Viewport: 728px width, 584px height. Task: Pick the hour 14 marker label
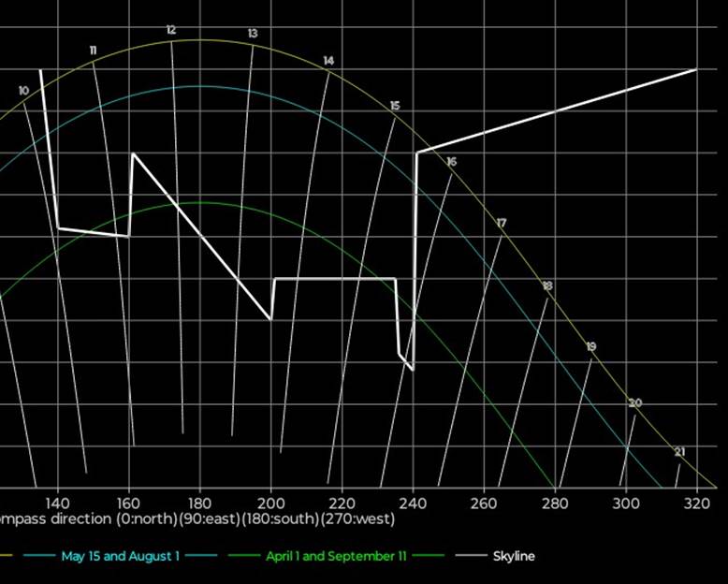(328, 61)
